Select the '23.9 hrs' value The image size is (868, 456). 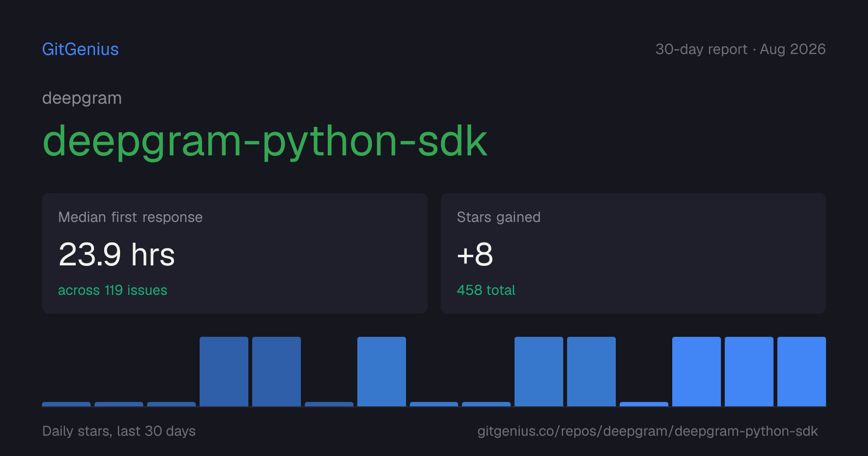117,254
